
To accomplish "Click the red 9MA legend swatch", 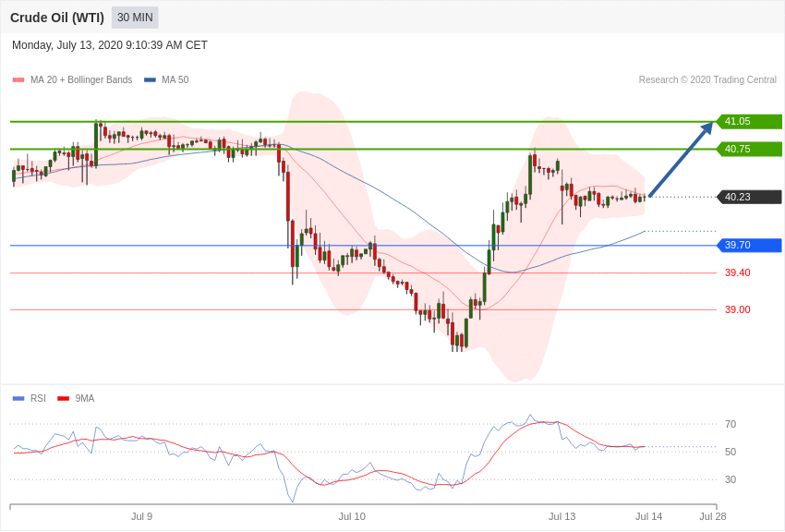I will [x=64, y=398].
